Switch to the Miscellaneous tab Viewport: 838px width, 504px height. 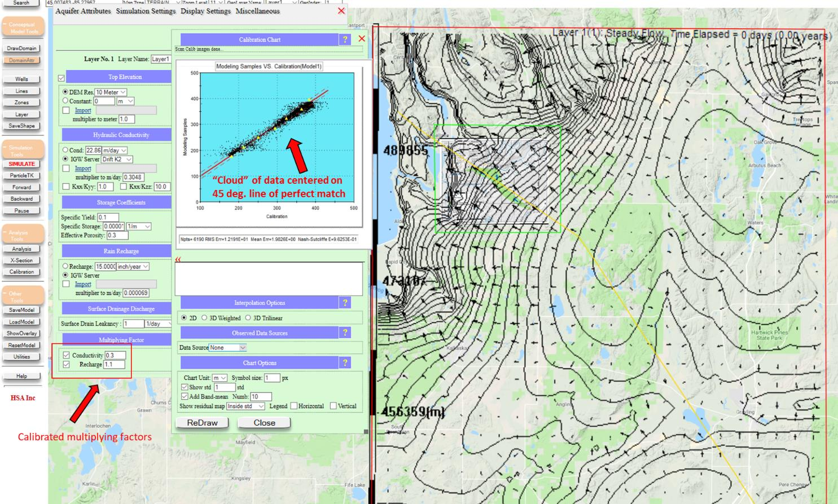[x=257, y=11]
